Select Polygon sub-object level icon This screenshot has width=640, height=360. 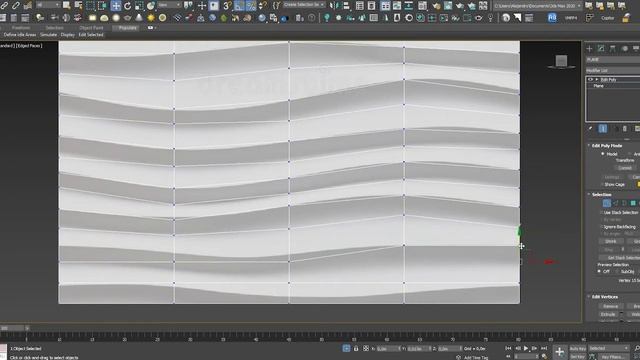click(x=633, y=203)
